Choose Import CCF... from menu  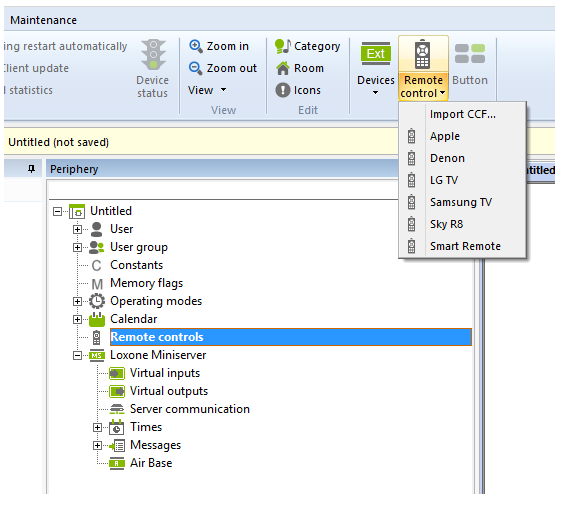463,114
